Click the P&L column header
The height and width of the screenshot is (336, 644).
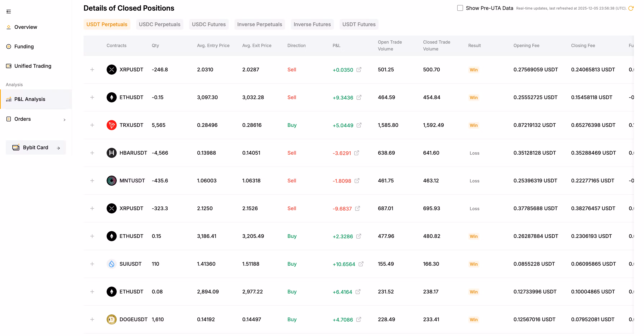point(336,46)
